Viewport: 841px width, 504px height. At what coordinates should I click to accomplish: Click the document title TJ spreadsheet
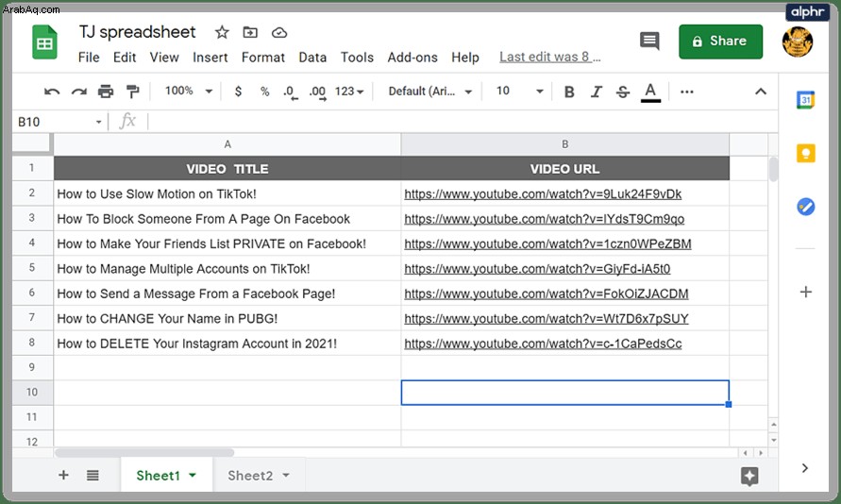137,32
